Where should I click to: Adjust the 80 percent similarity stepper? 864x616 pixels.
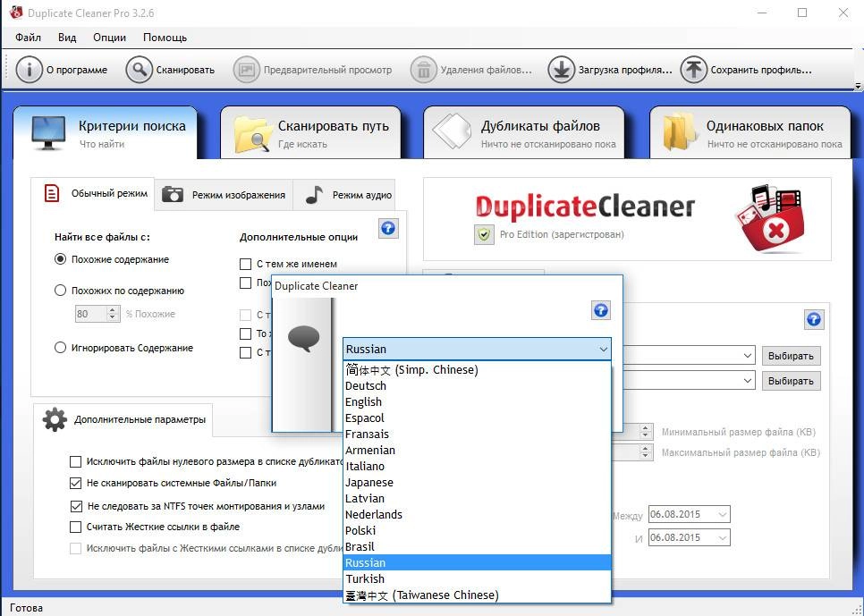tap(113, 314)
